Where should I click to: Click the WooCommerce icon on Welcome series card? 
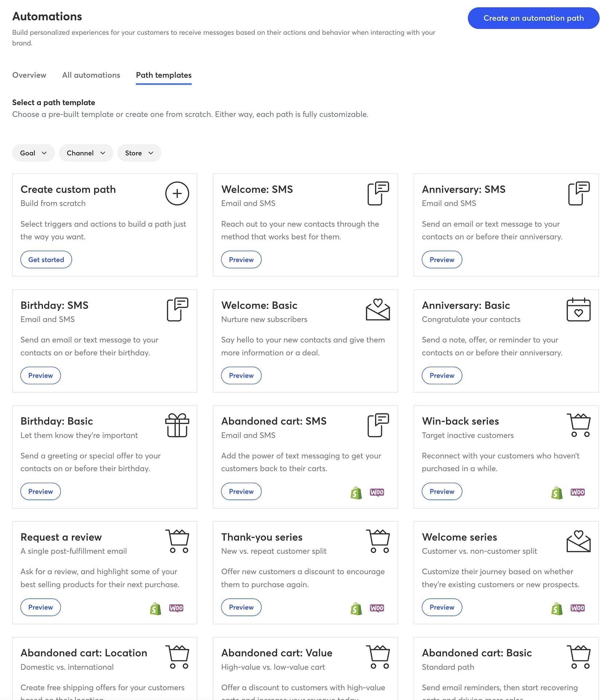pyautogui.click(x=578, y=608)
